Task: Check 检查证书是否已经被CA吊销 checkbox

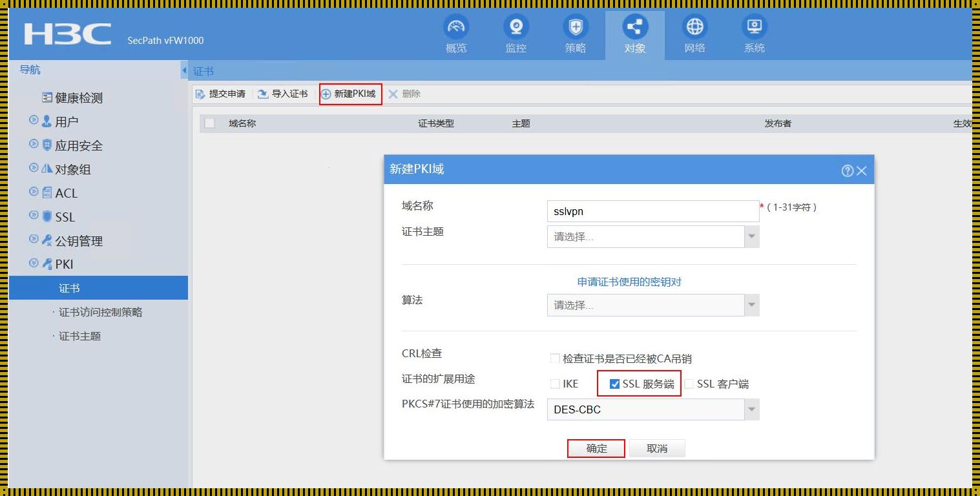Action: point(555,358)
